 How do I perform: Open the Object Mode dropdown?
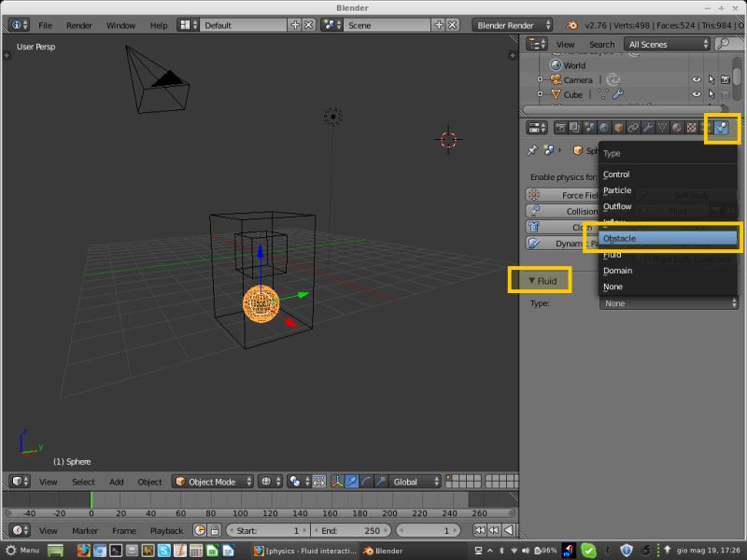pyautogui.click(x=213, y=482)
